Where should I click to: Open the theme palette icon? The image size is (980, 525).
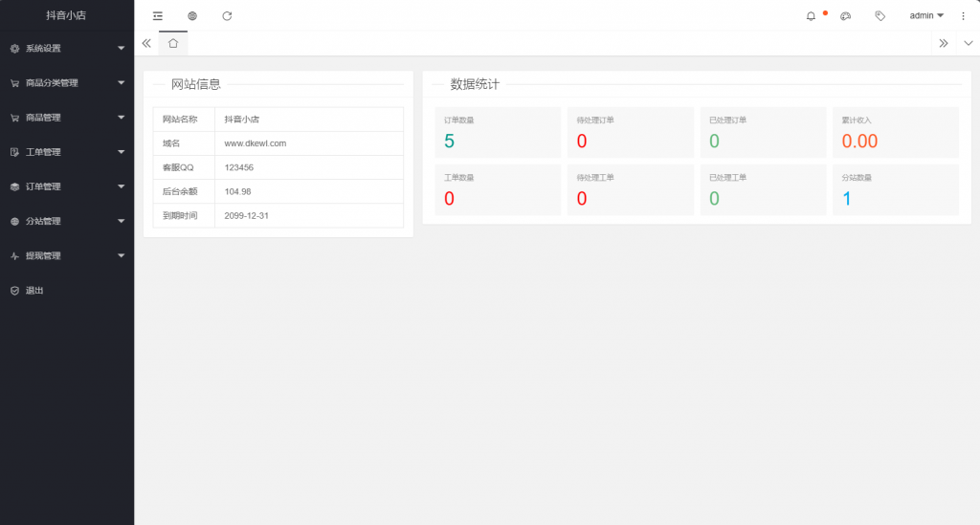(x=845, y=16)
